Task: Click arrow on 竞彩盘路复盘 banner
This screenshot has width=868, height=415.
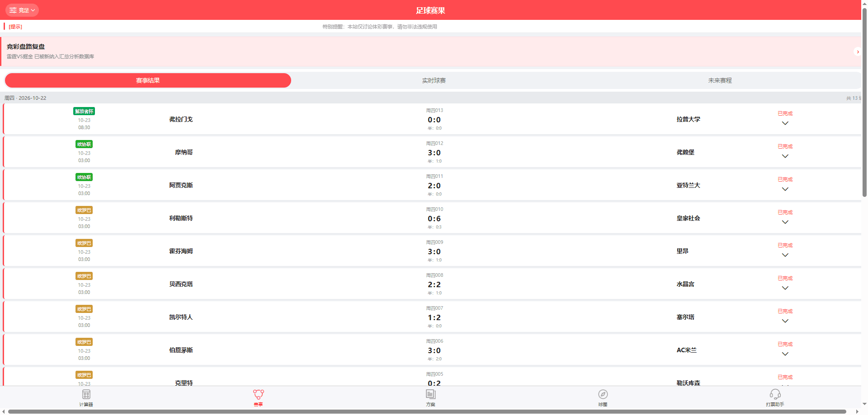Action: (857, 52)
